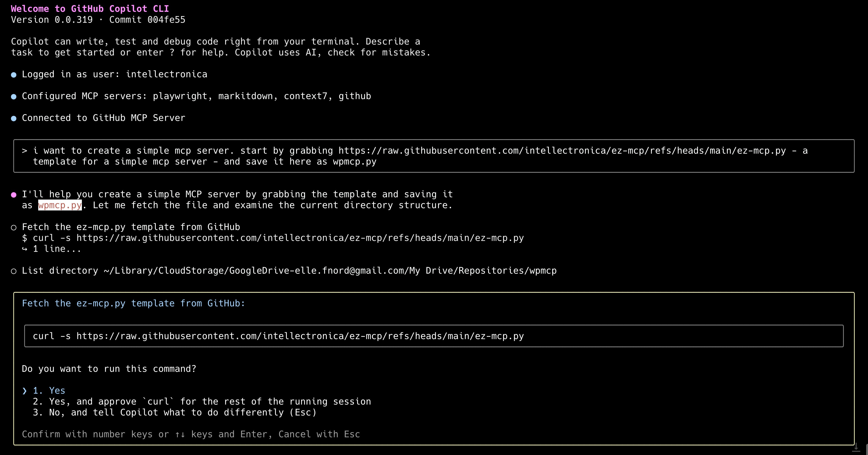
Task: Expand the collapsed '1 line...' output
Action: [x=57, y=249]
